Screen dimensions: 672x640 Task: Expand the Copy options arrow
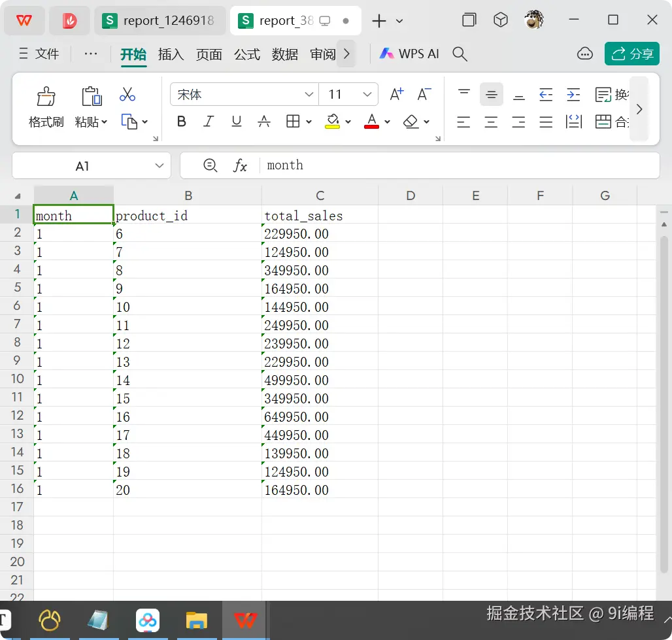pyautogui.click(x=145, y=122)
